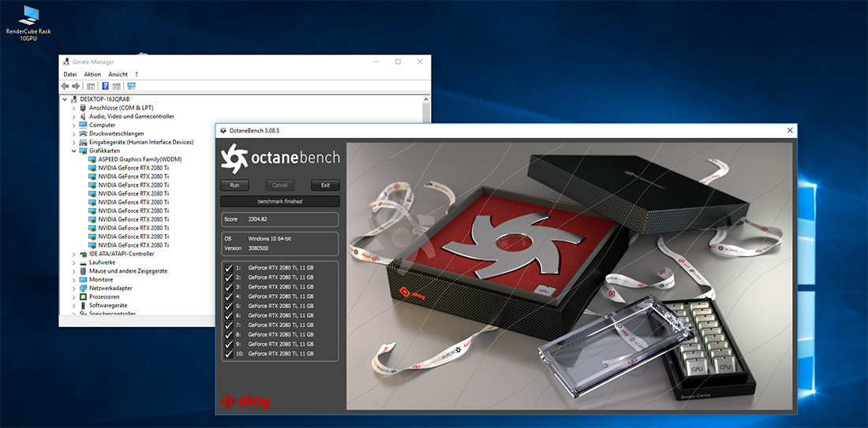
Task: Click the drive icon beside Laufwerke
Action: [x=83, y=262]
